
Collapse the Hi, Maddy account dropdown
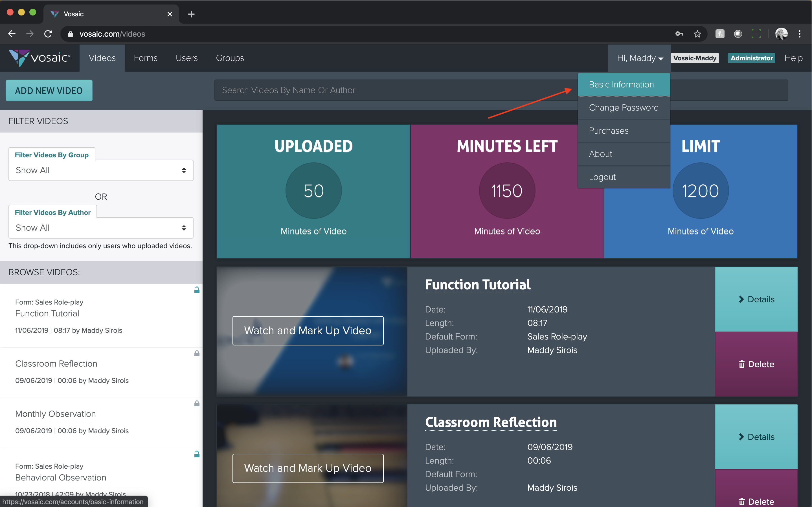click(640, 58)
